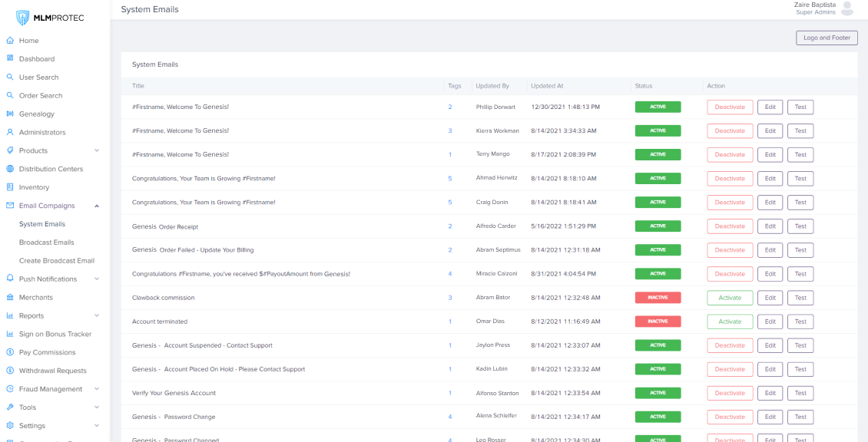The width and height of the screenshot is (868, 442).
Task: Click the Distribution Centers globe icon
Action: pos(10,169)
